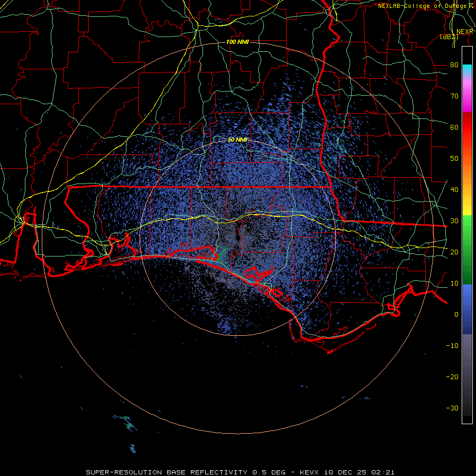Click the 60 value on dBZ scale
Screen dimensions: 476x476
coord(454,127)
